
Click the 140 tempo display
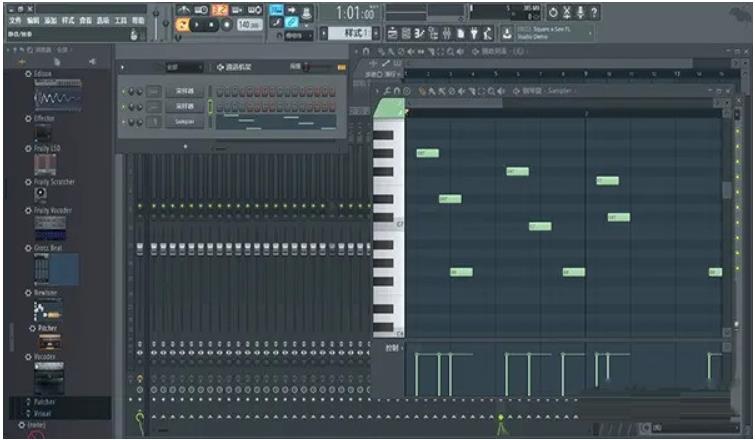(x=249, y=25)
